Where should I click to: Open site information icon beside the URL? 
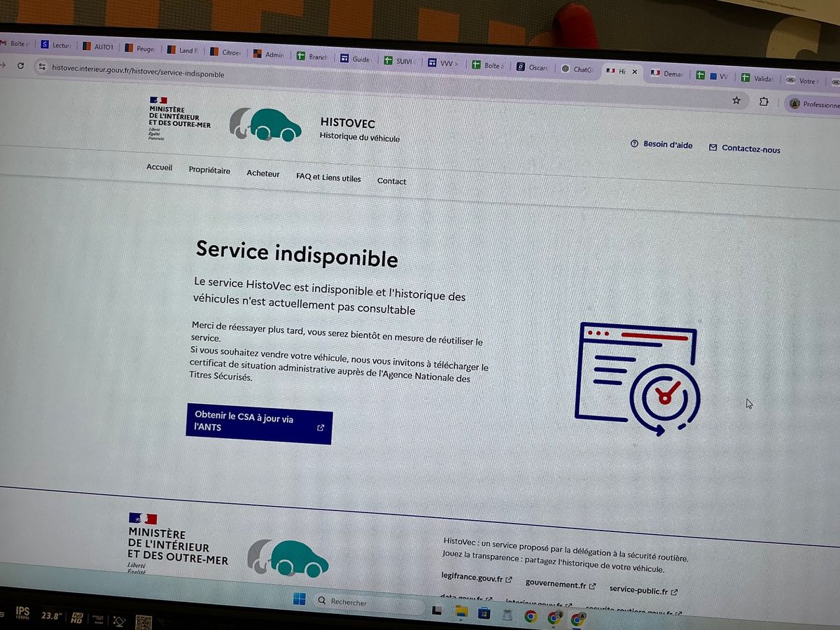(x=42, y=66)
